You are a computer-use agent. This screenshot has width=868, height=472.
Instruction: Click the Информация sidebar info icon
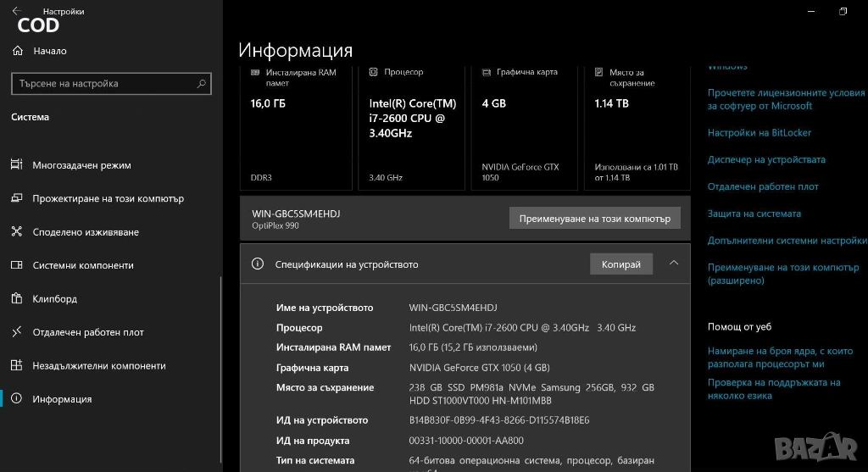tap(17, 398)
